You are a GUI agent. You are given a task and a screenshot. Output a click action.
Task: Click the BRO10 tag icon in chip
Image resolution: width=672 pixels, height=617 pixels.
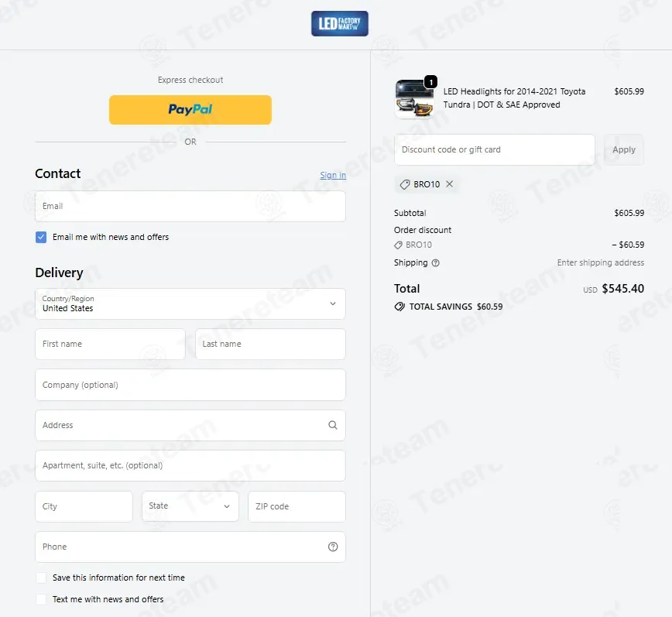pyautogui.click(x=405, y=184)
